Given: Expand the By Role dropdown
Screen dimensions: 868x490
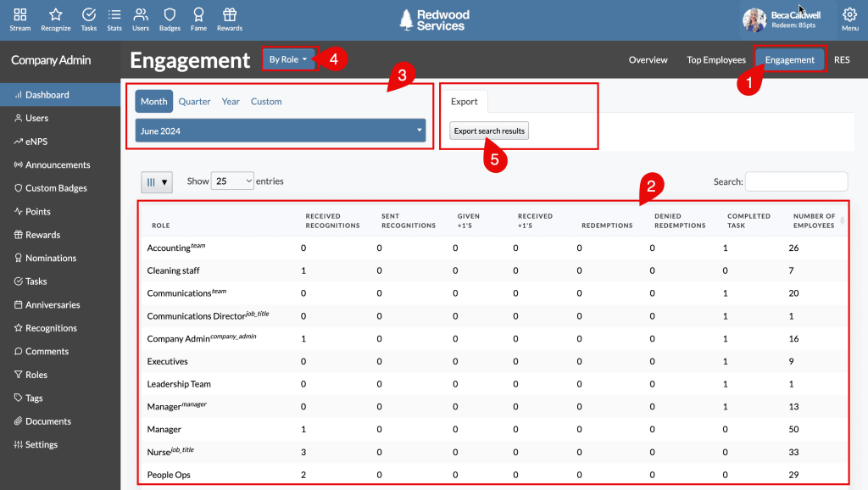Looking at the screenshot, I should coord(288,59).
